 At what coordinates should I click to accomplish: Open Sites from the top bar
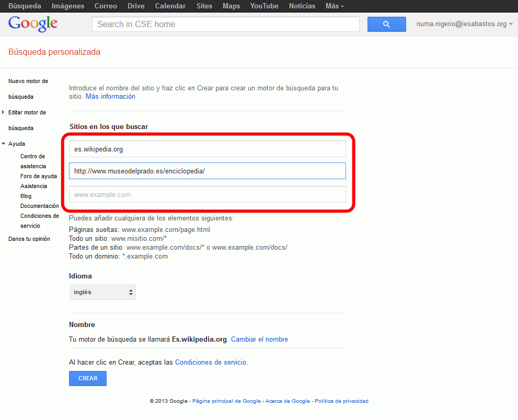click(x=204, y=6)
